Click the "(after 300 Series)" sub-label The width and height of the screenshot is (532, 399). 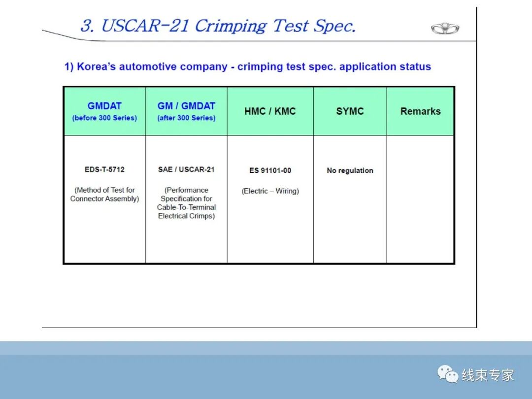pyautogui.click(x=186, y=118)
